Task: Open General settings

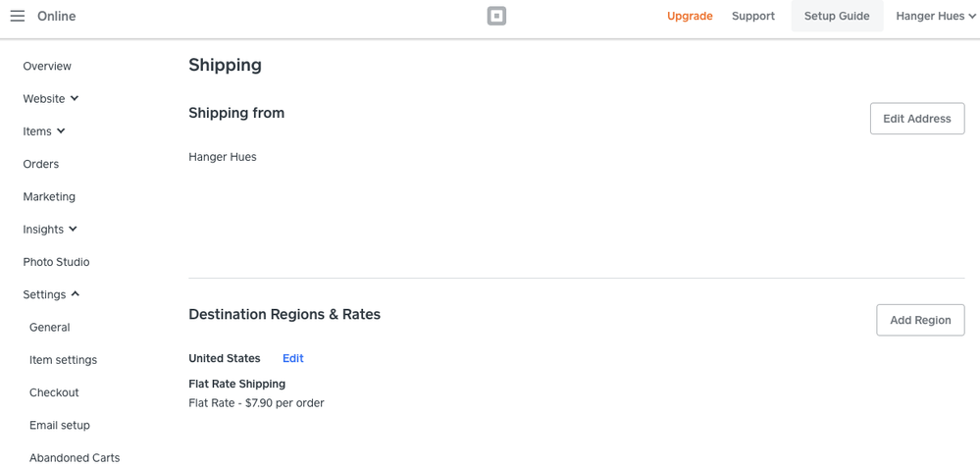Action: click(x=49, y=328)
